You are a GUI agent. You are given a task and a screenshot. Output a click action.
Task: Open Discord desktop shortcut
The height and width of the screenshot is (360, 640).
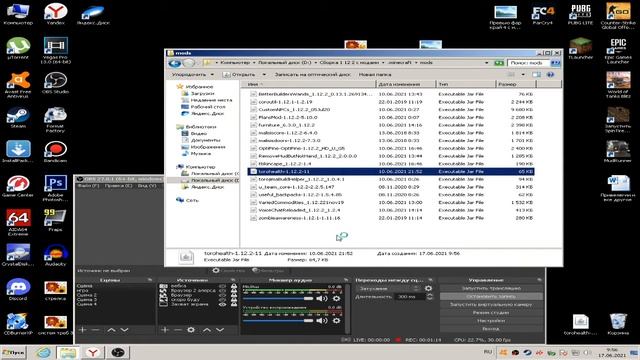pos(18,289)
